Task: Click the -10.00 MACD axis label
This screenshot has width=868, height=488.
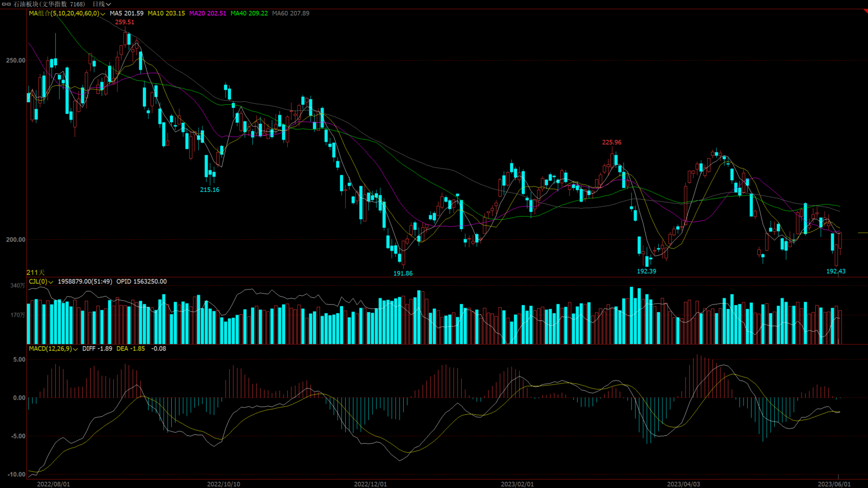Action: tap(17, 475)
